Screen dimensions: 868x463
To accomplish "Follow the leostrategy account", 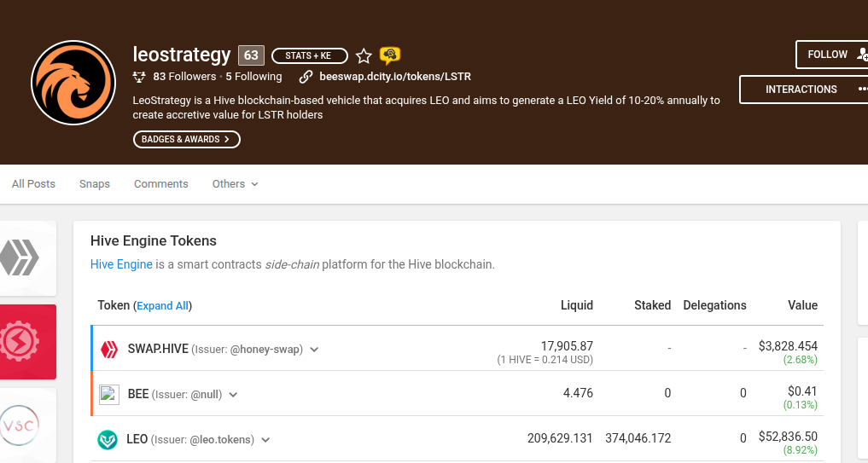I will [831, 55].
